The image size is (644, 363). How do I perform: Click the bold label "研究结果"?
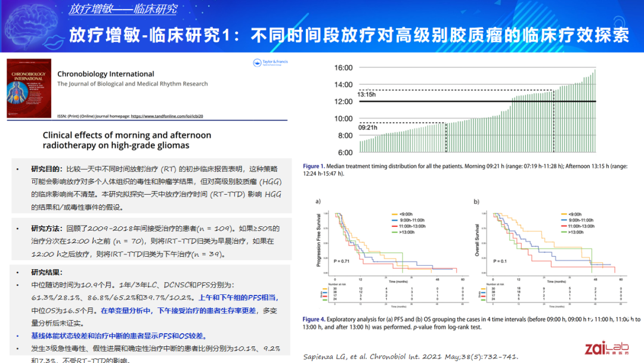[x=47, y=273]
